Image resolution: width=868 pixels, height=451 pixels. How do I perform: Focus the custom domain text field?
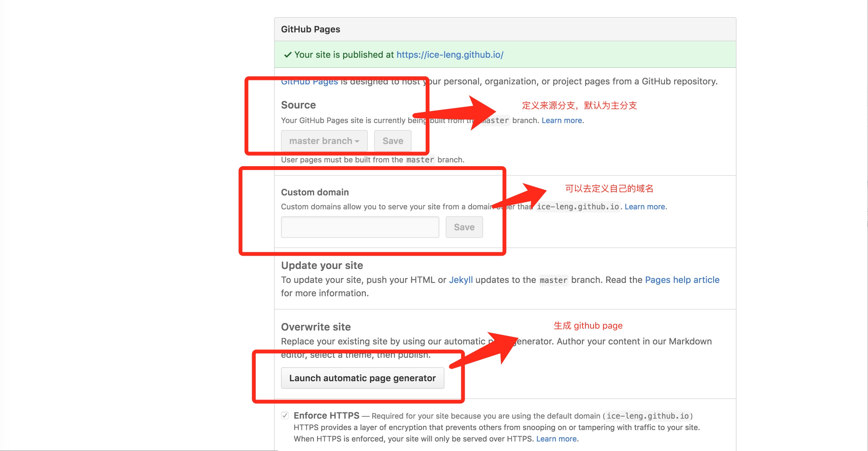tap(360, 227)
